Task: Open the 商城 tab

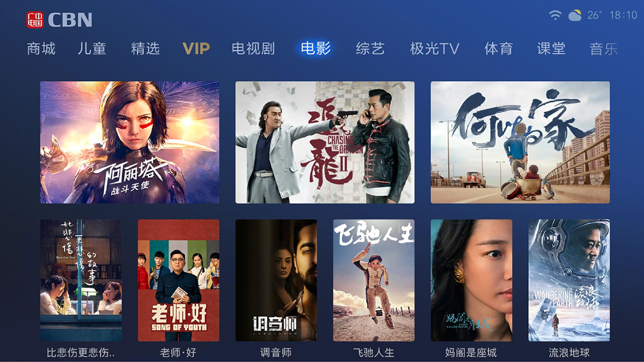Action: [41, 49]
